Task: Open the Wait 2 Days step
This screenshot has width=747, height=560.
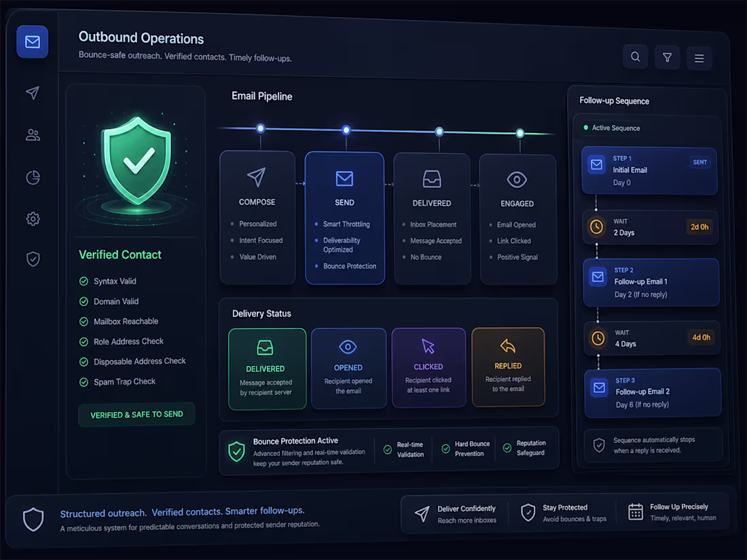Action: [x=650, y=227]
